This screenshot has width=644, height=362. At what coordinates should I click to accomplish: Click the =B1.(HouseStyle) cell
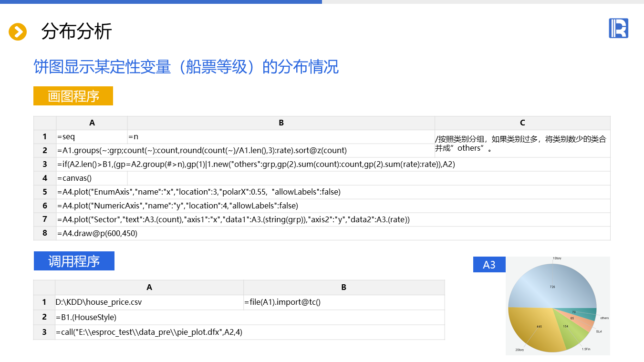tap(250, 317)
